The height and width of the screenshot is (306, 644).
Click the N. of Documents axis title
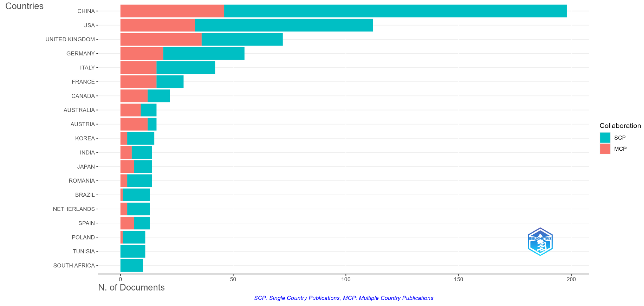pos(131,287)
